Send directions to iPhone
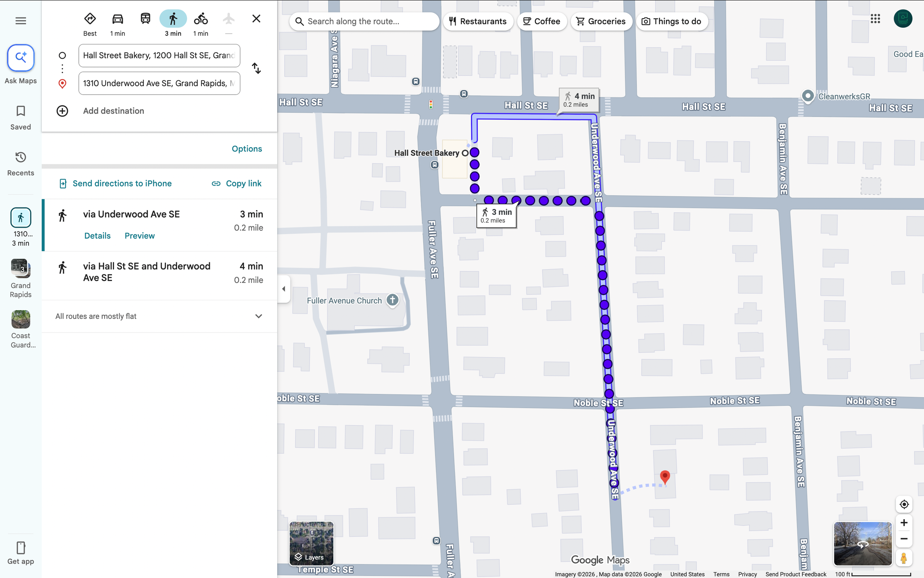The height and width of the screenshot is (578, 924). pyautogui.click(x=115, y=183)
